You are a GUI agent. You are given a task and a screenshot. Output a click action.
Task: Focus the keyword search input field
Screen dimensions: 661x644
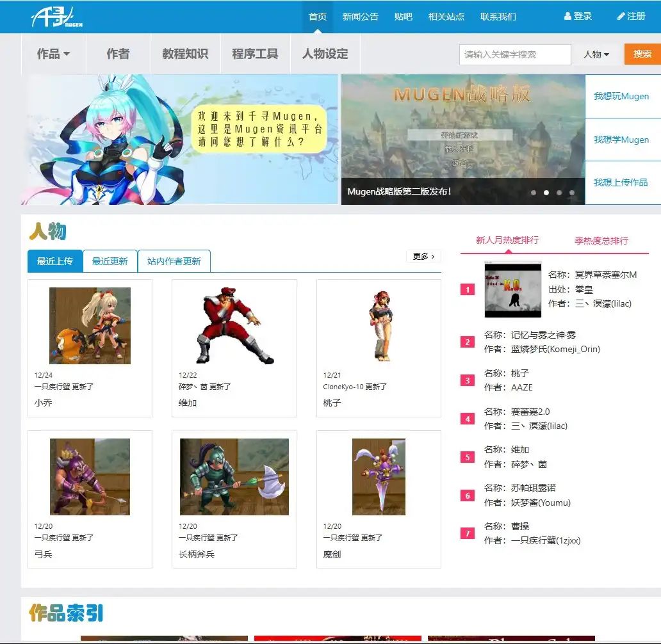(x=515, y=54)
